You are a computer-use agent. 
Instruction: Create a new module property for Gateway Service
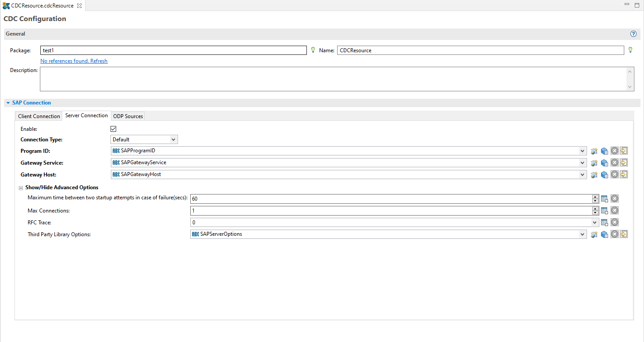tap(594, 163)
